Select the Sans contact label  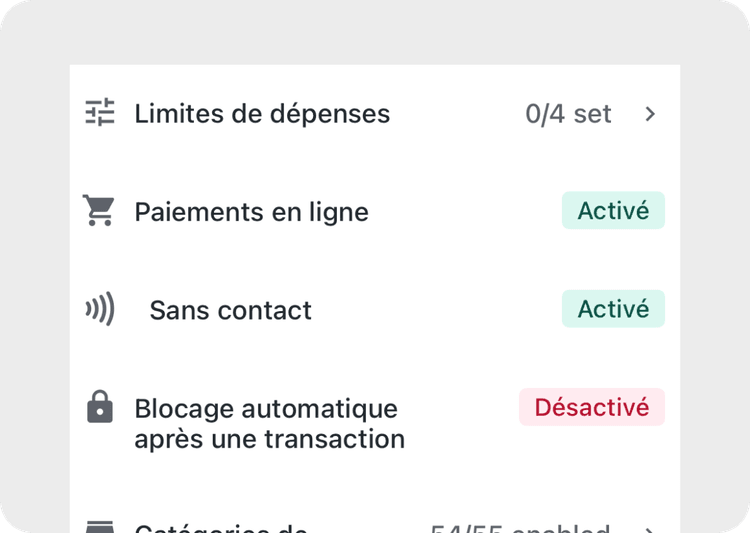click(231, 310)
